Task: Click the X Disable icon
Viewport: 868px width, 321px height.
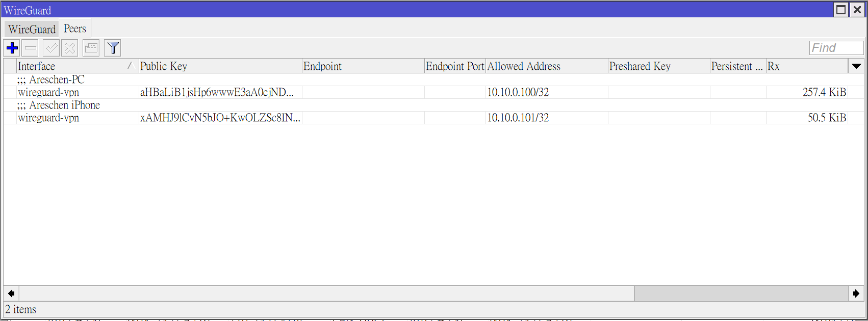Action: pos(70,48)
